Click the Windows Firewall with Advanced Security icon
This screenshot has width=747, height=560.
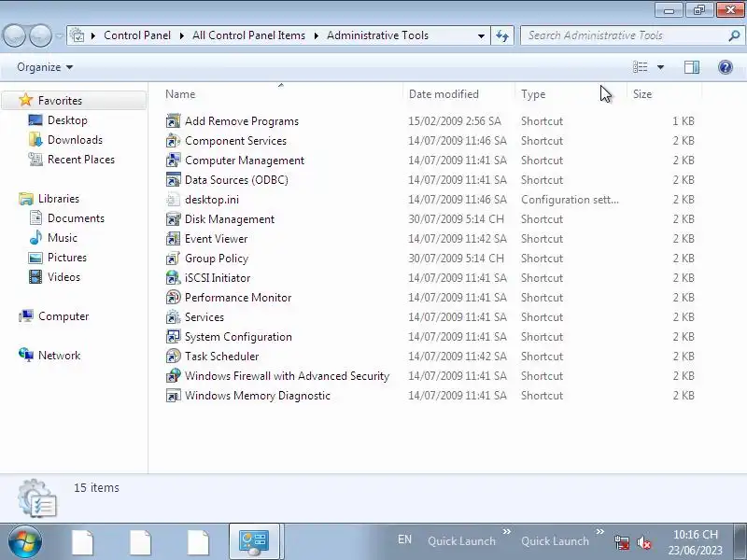173,376
